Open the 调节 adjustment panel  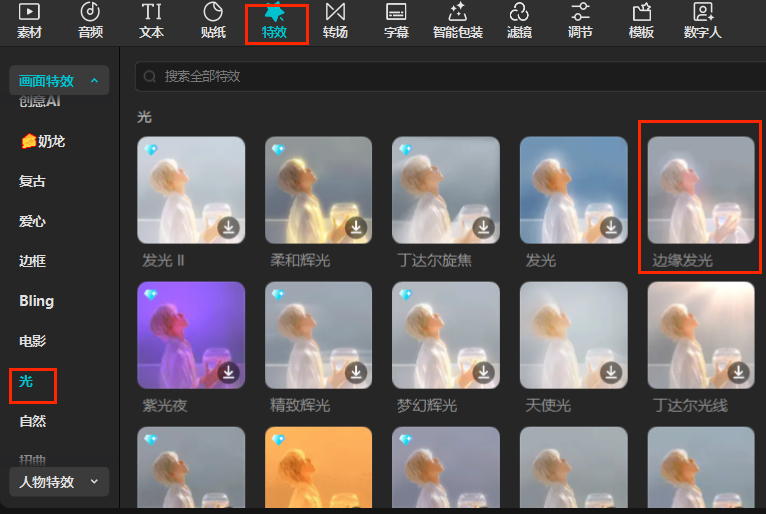tap(580, 20)
